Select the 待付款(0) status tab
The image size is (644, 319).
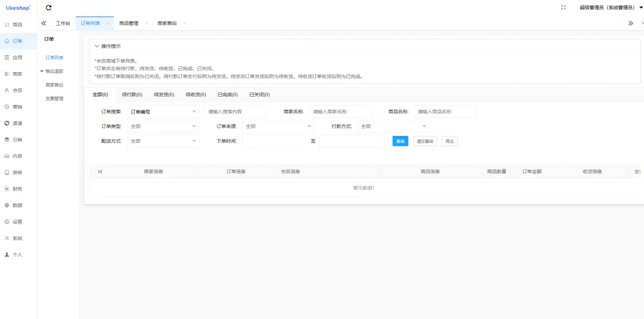click(132, 94)
